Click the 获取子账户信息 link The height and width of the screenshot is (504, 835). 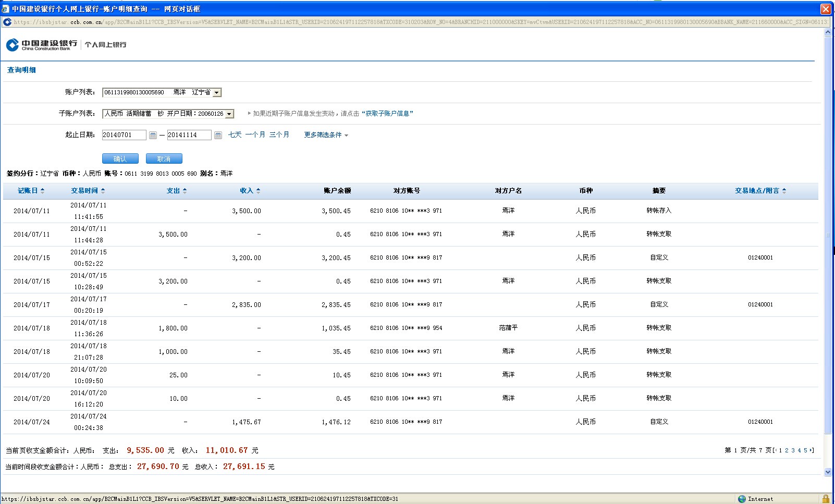click(387, 114)
